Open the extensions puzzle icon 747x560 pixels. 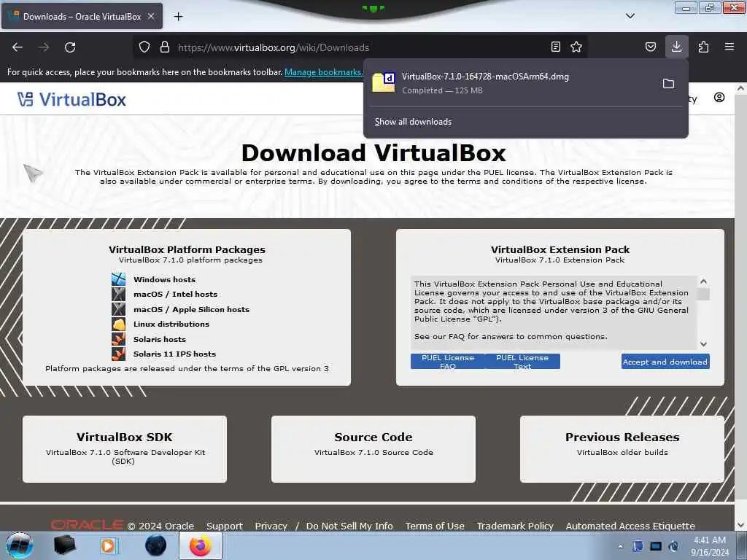(703, 47)
